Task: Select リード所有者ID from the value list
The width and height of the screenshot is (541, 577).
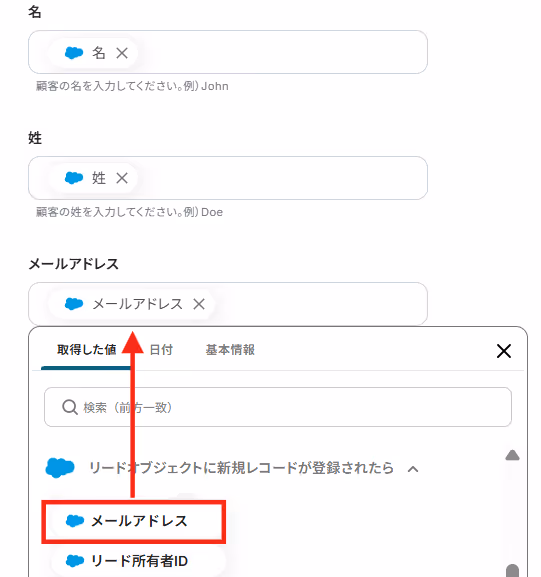Action: click(138, 561)
